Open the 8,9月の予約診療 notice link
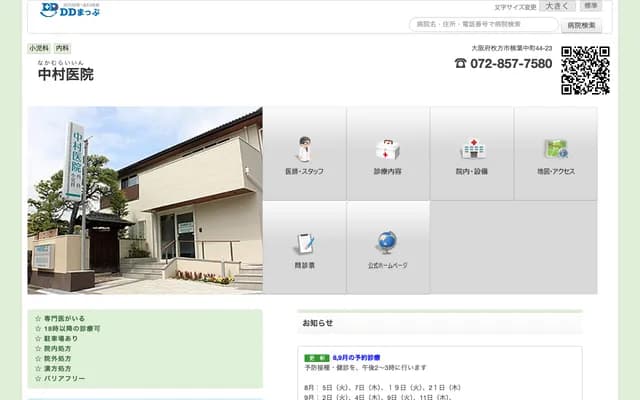Screen dimensions: 640x400 [356, 358]
